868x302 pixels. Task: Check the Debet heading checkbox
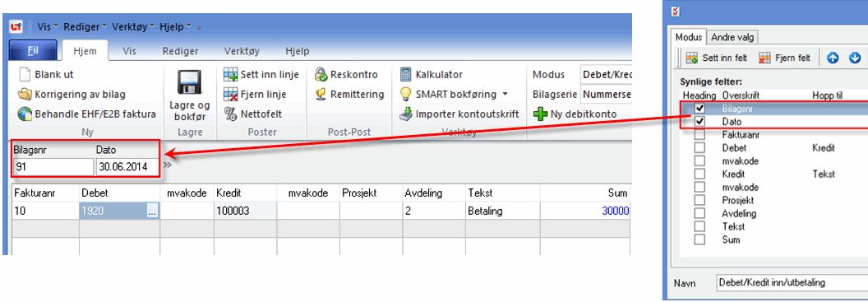pyautogui.click(x=699, y=148)
